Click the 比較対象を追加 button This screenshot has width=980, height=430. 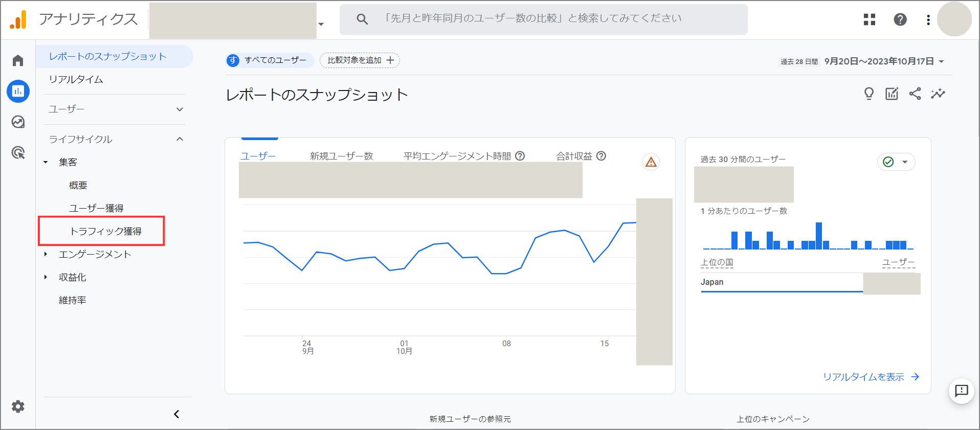360,60
